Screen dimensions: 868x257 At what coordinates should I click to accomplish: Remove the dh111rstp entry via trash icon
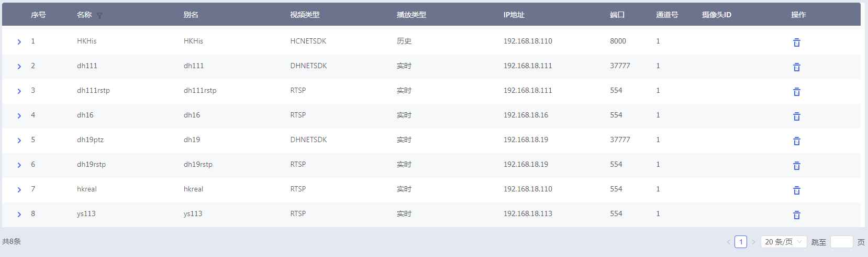point(796,92)
